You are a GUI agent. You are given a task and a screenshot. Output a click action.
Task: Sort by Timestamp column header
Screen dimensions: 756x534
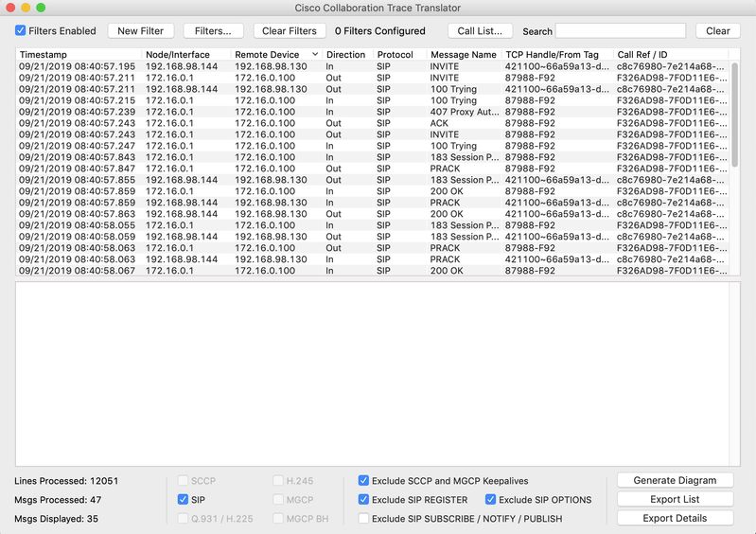[x=79, y=55]
